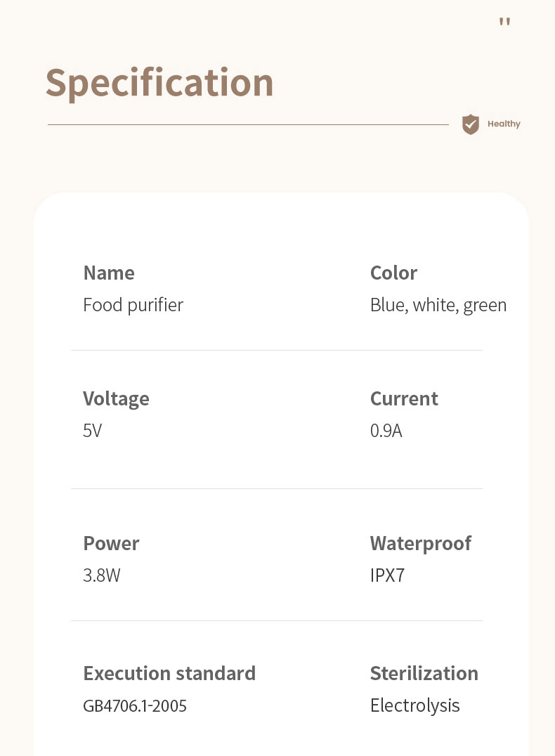Select the Execution standard label

pyautogui.click(x=169, y=674)
